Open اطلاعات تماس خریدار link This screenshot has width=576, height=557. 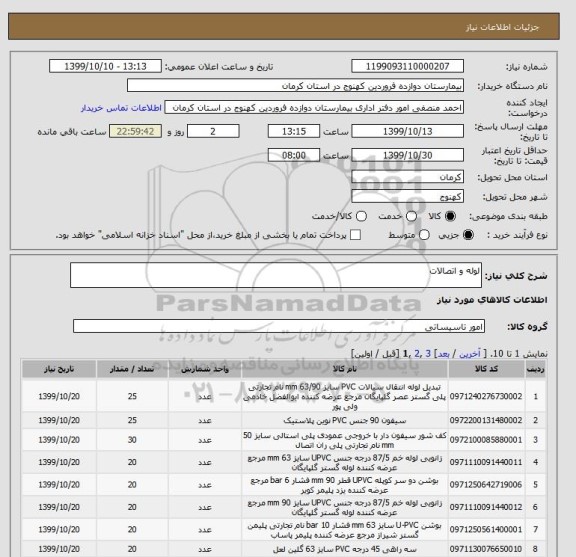point(121,108)
